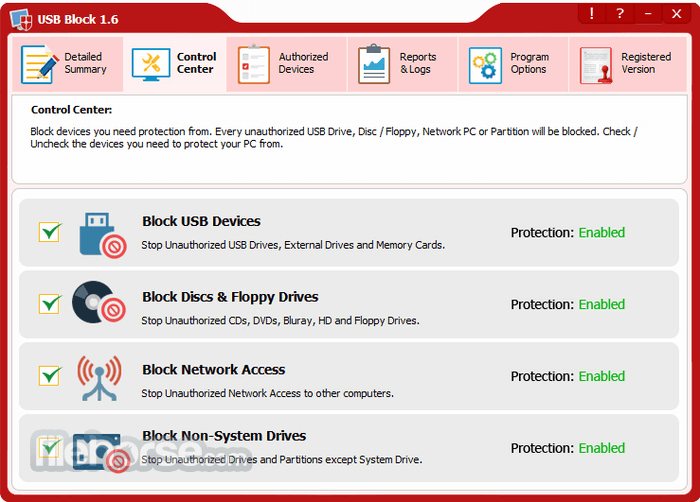Image resolution: width=700 pixels, height=502 pixels.
Task: Open the Detailed Summary tab
Action: pos(67,64)
